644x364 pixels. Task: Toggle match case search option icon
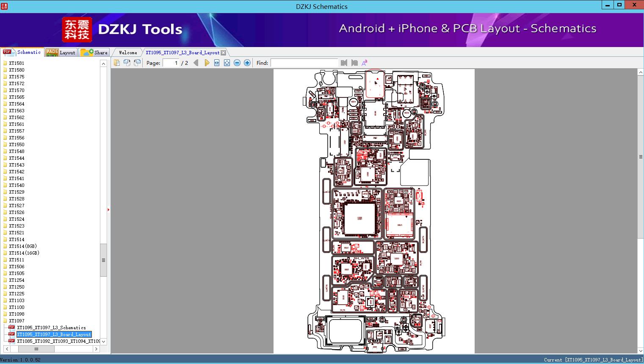click(364, 63)
